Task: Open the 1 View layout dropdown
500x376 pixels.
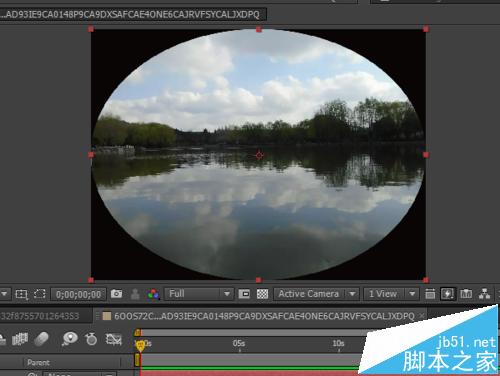Action: point(391,294)
